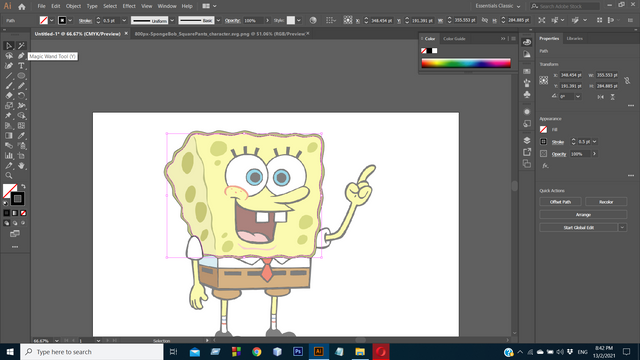Click the Recolor button
This screenshot has height=360, width=640.
(x=606, y=202)
